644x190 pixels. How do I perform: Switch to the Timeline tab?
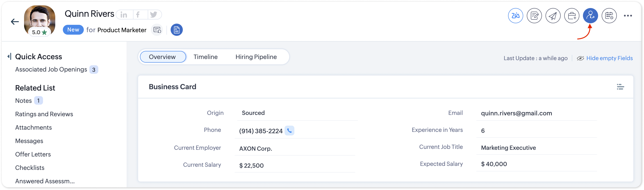point(205,57)
